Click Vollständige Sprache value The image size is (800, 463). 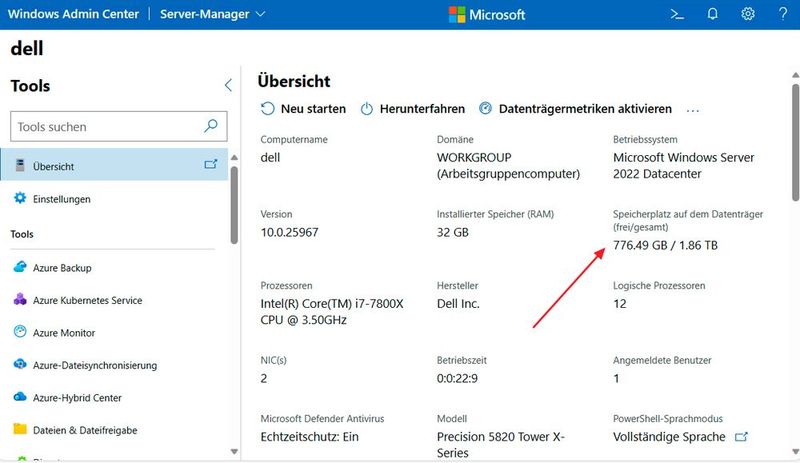coord(669,437)
